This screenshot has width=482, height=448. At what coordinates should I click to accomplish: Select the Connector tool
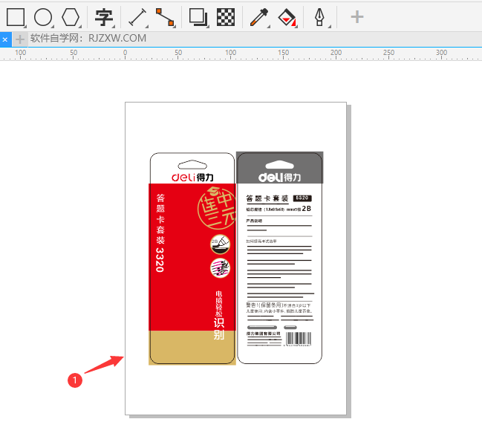165,17
